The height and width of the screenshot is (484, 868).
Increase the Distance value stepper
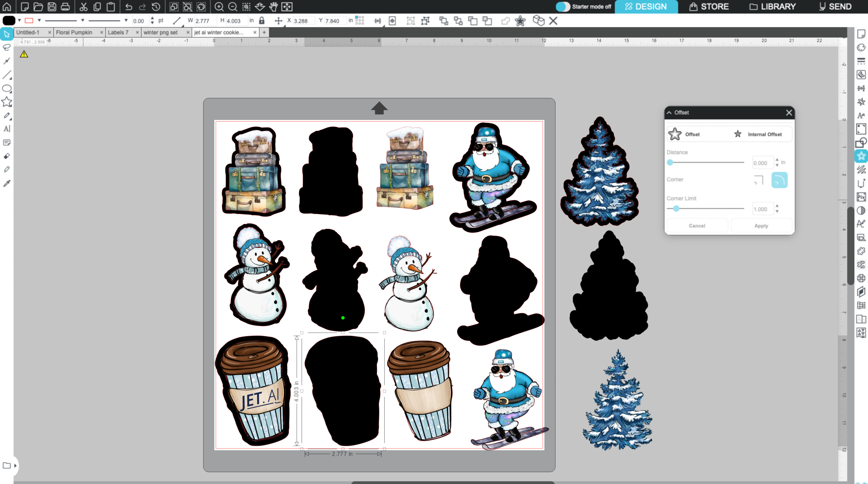pos(777,160)
